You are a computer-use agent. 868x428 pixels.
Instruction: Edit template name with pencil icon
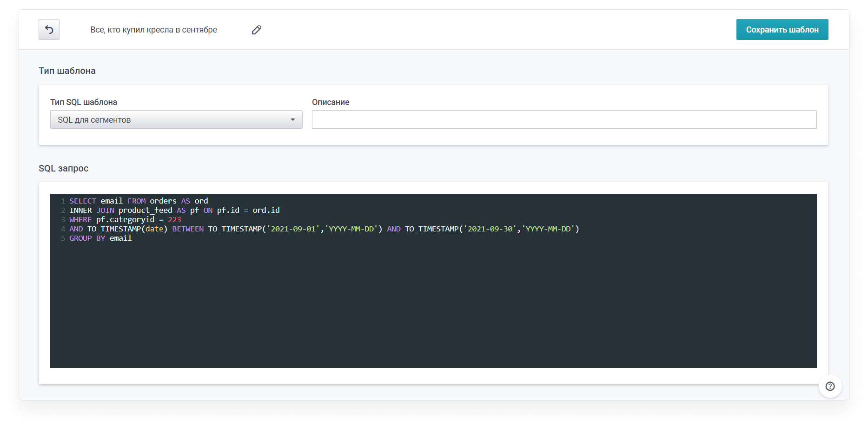pyautogui.click(x=256, y=30)
